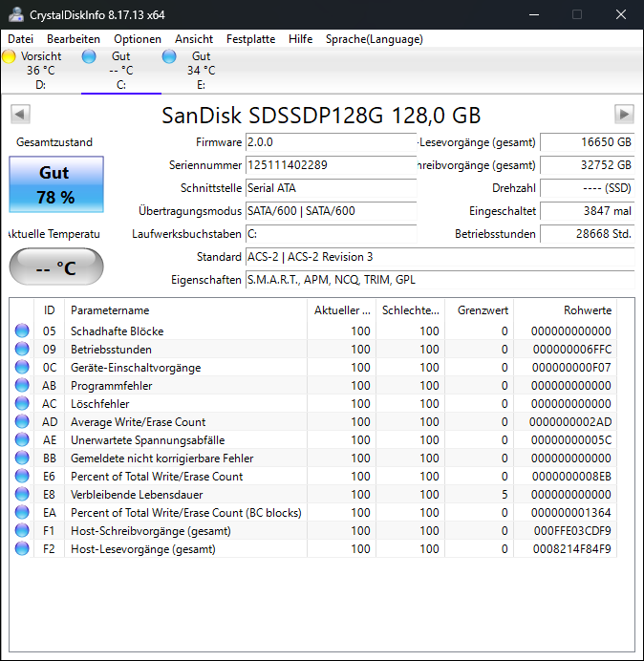644x661 pixels.
Task: Open the Datei menu
Action: click(x=20, y=39)
